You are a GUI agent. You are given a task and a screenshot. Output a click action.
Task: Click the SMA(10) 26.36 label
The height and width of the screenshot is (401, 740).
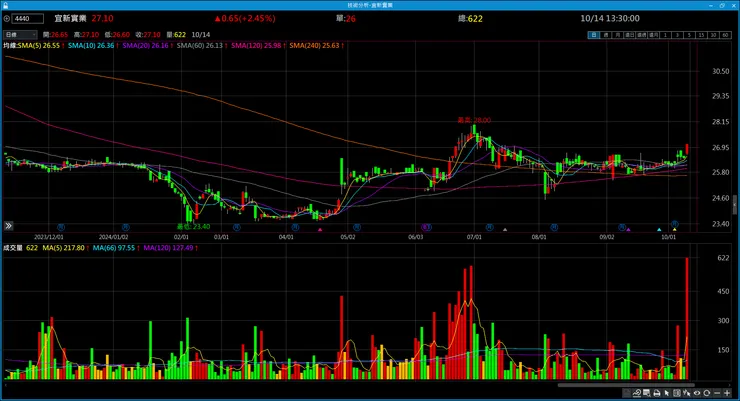click(93, 46)
